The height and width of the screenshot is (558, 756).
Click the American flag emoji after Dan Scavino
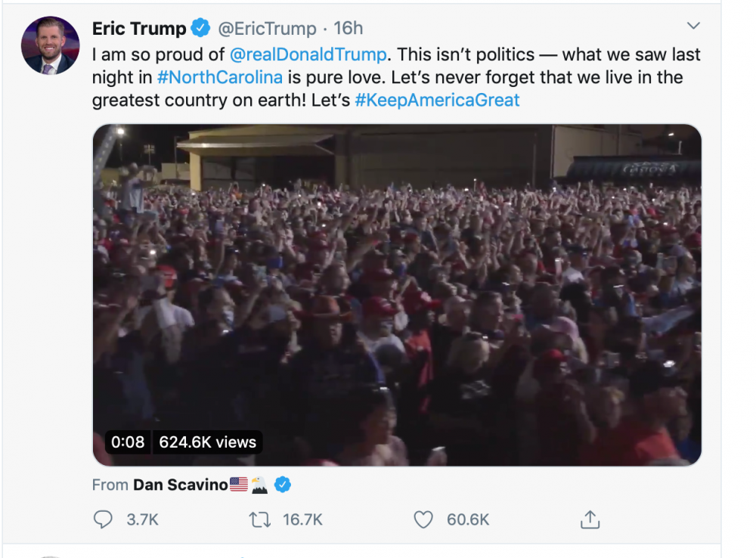coord(238,485)
